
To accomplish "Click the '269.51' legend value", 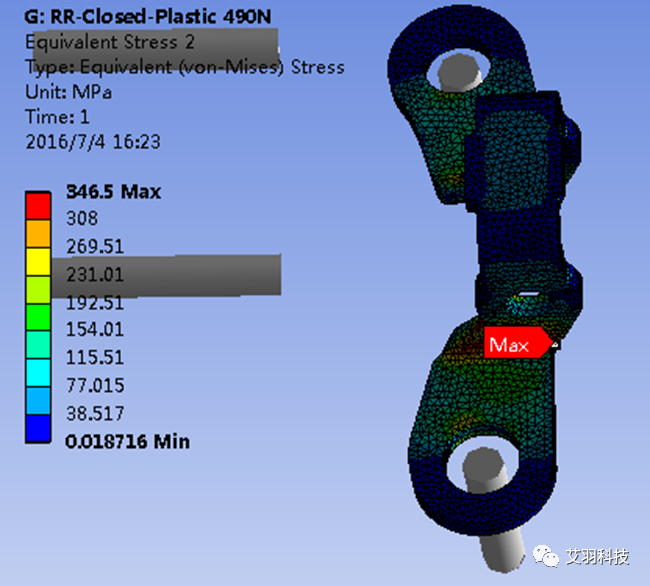I will [x=95, y=247].
